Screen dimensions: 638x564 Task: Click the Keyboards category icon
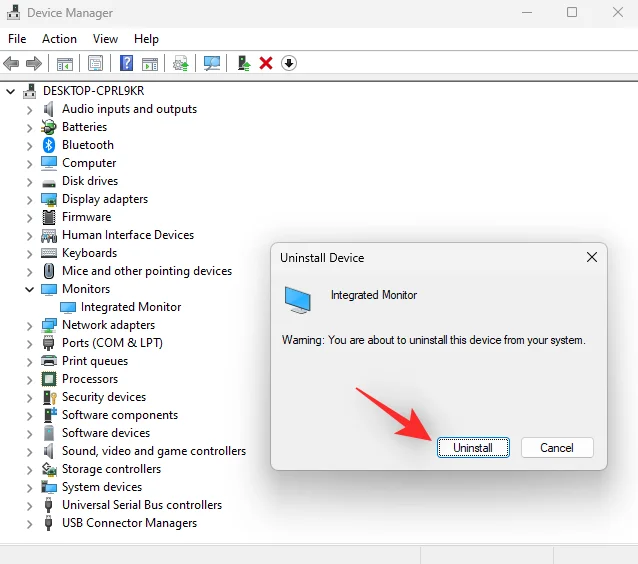point(49,253)
